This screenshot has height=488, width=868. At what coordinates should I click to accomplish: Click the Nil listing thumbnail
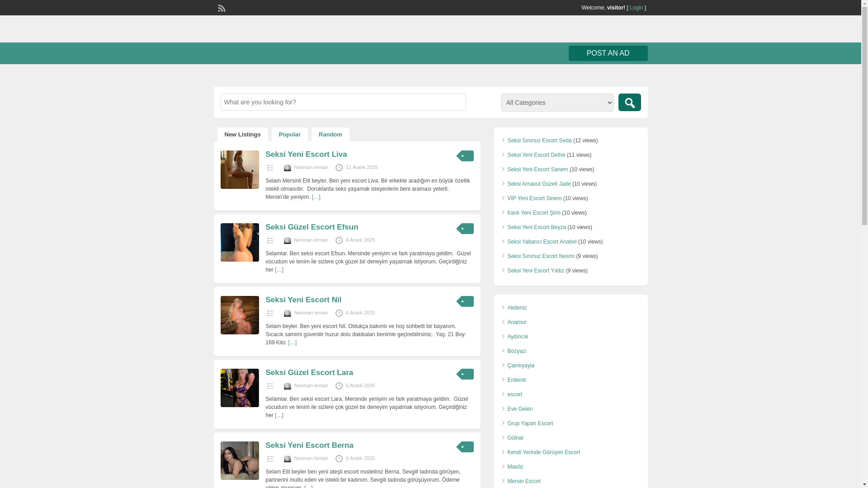coord(240,315)
